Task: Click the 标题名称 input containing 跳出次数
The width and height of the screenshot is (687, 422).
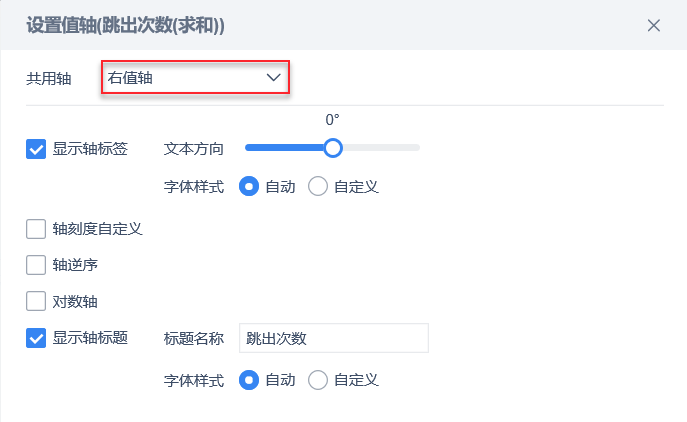Action: 333,338
